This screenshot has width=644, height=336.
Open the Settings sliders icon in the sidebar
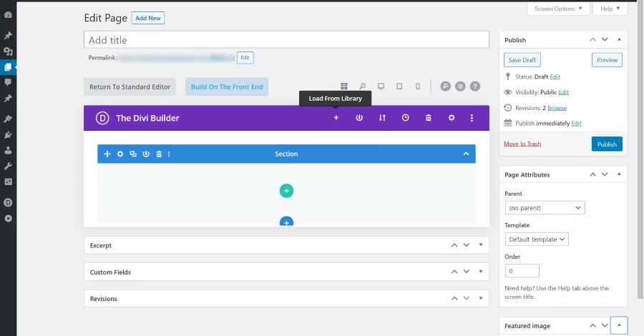tap(8, 182)
